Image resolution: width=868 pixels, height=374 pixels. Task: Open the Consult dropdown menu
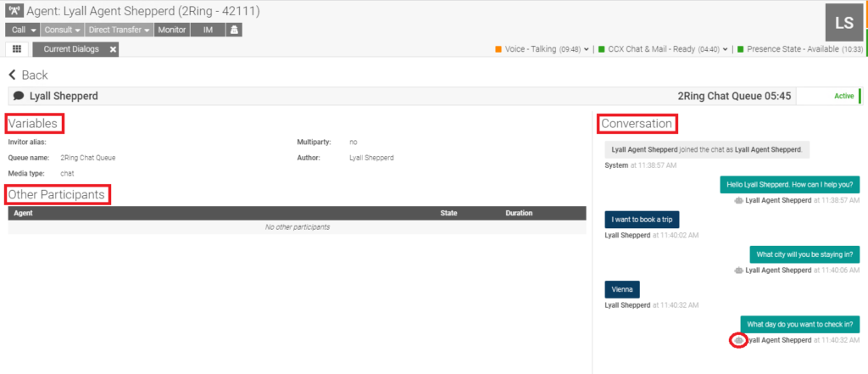[x=62, y=30]
